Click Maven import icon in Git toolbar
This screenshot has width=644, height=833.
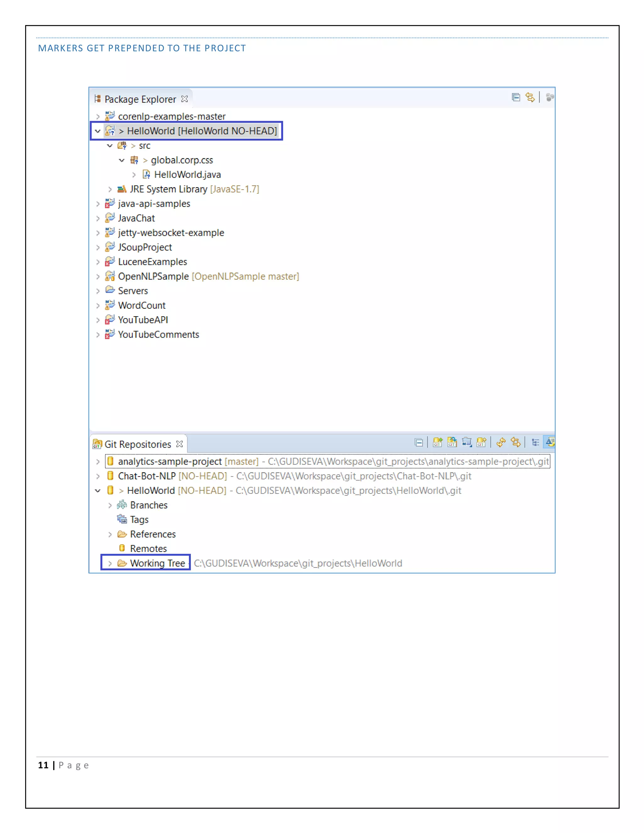[x=467, y=442]
